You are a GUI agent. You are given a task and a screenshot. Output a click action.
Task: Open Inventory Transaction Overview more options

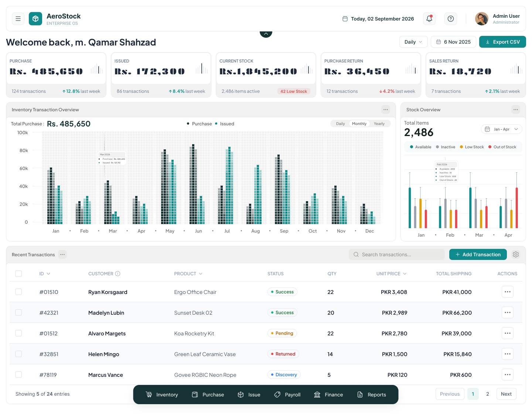[x=386, y=109]
